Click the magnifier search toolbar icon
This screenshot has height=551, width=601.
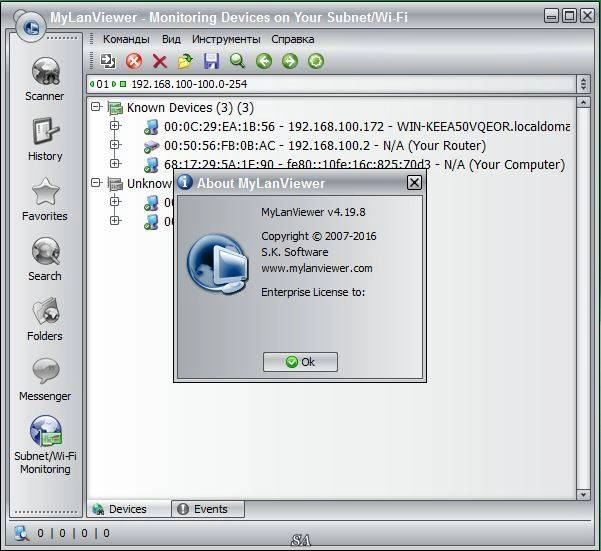[x=238, y=61]
